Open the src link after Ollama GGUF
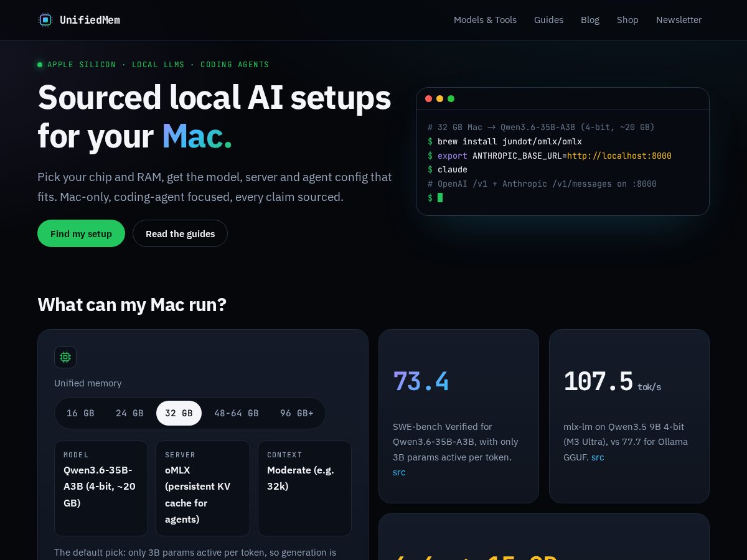747x560 pixels. tap(598, 457)
